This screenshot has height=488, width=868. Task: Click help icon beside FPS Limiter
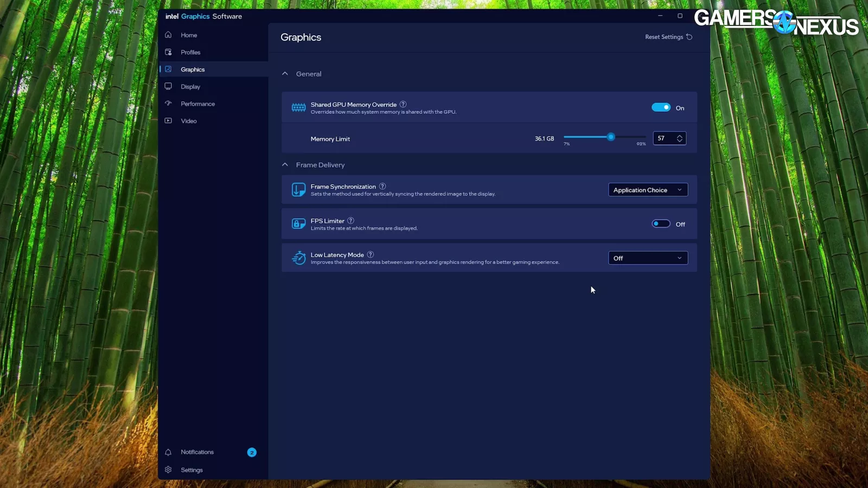coord(351,221)
